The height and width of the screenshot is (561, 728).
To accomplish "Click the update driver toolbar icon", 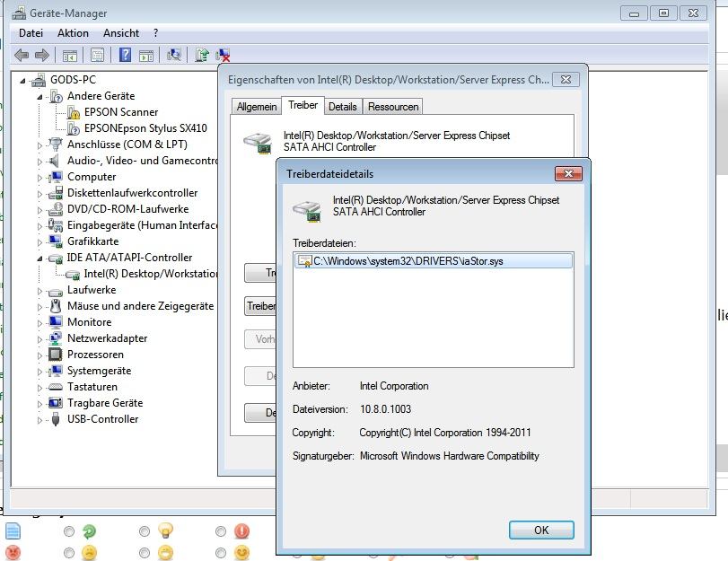I will [201, 55].
